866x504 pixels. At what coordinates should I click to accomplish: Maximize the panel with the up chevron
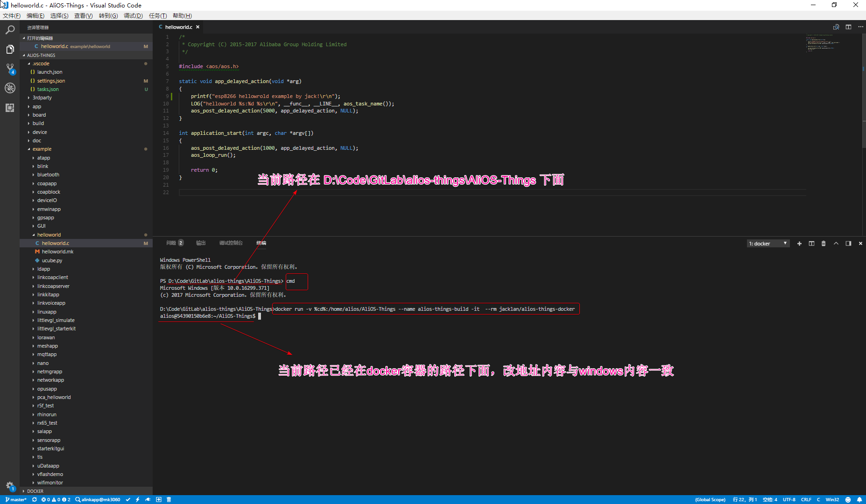836,244
